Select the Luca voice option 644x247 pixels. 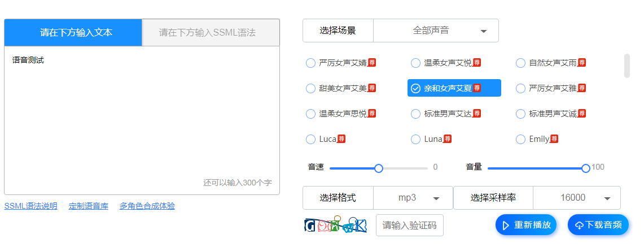click(x=326, y=139)
